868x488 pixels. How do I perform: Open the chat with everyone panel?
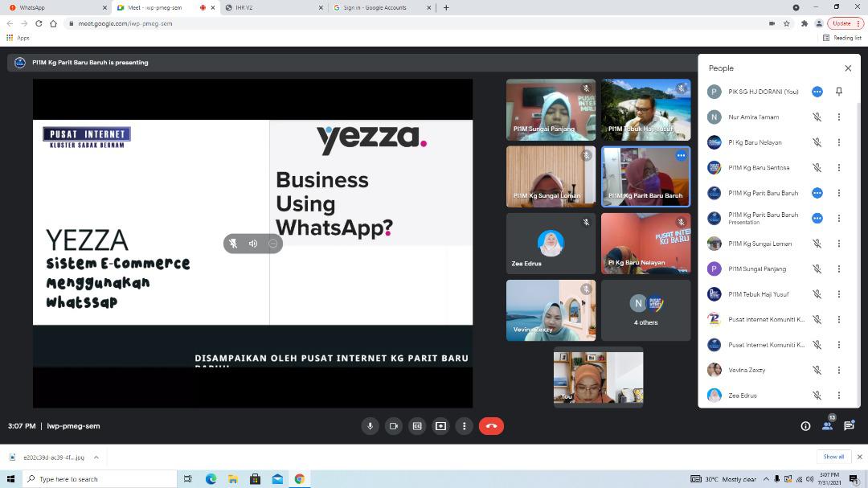[x=849, y=426]
